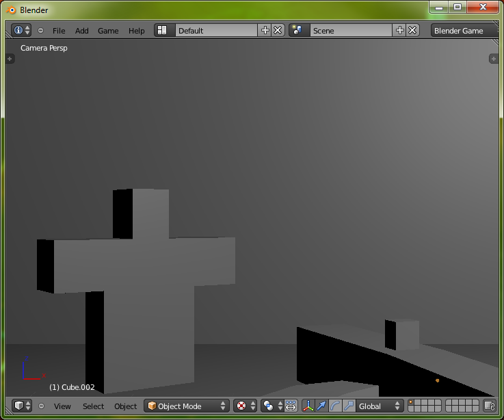Click the Scene name field
This screenshot has height=420, width=504.
[x=350, y=31]
